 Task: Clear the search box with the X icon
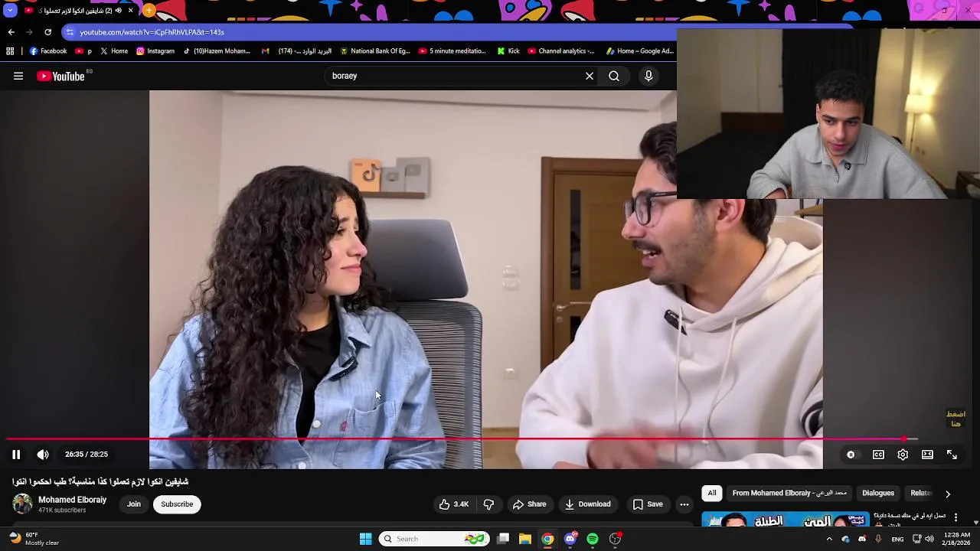pyautogui.click(x=590, y=76)
